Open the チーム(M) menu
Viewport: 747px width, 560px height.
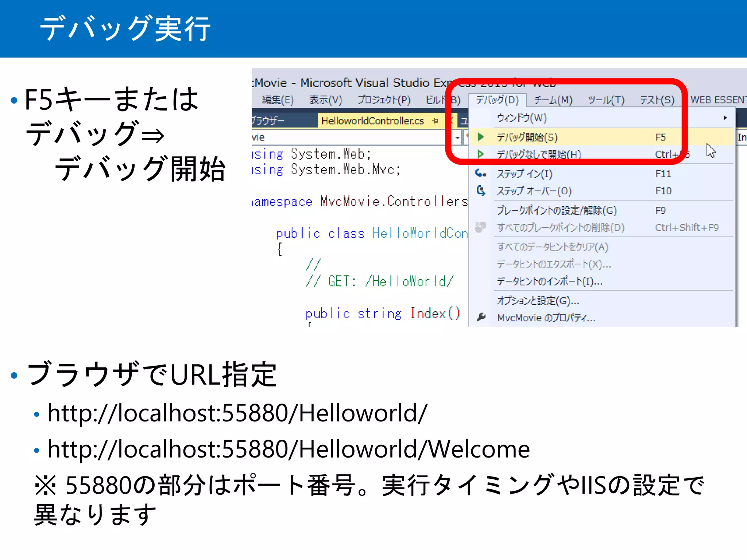553,100
